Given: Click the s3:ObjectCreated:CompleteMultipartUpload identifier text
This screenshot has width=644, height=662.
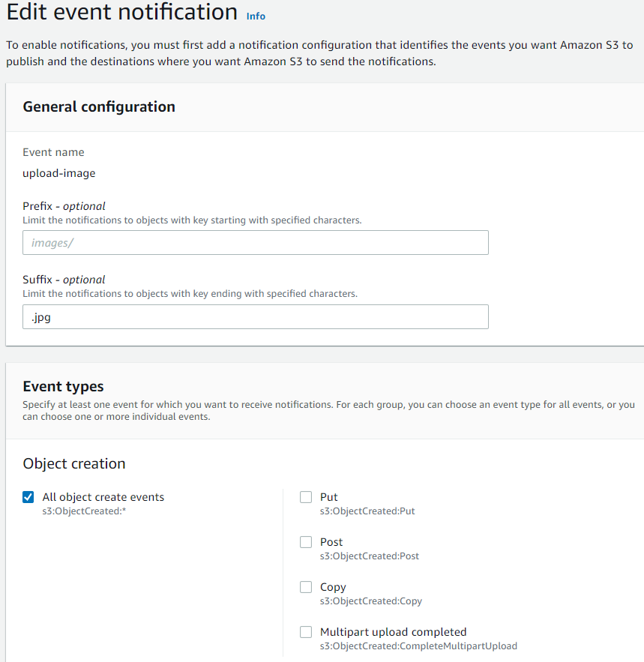Looking at the screenshot, I should (x=418, y=646).
